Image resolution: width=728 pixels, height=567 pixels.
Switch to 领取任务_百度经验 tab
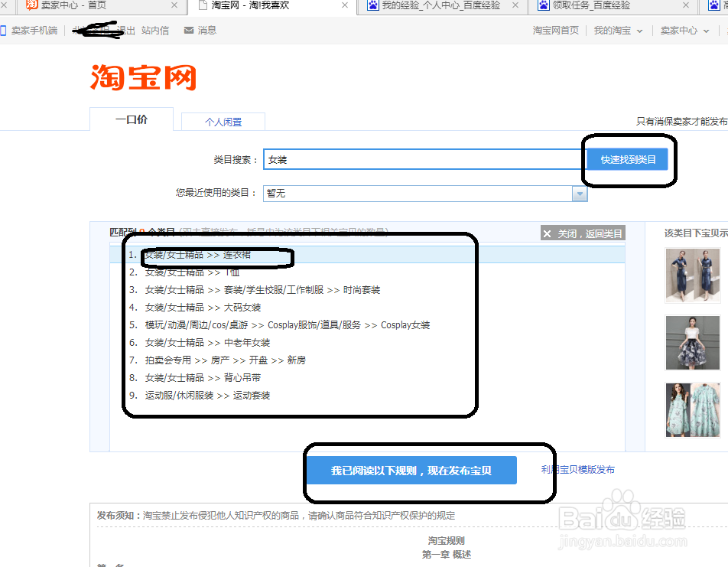click(x=584, y=5)
